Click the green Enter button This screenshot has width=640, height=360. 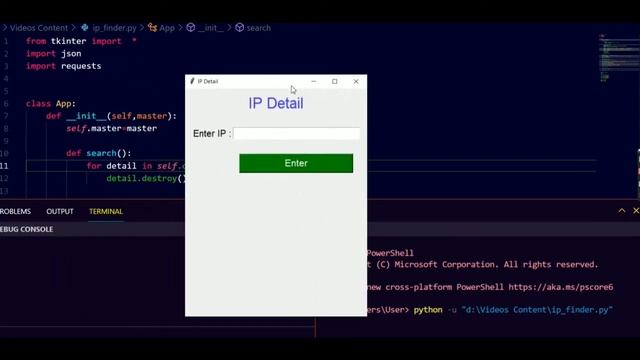pyautogui.click(x=296, y=163)
